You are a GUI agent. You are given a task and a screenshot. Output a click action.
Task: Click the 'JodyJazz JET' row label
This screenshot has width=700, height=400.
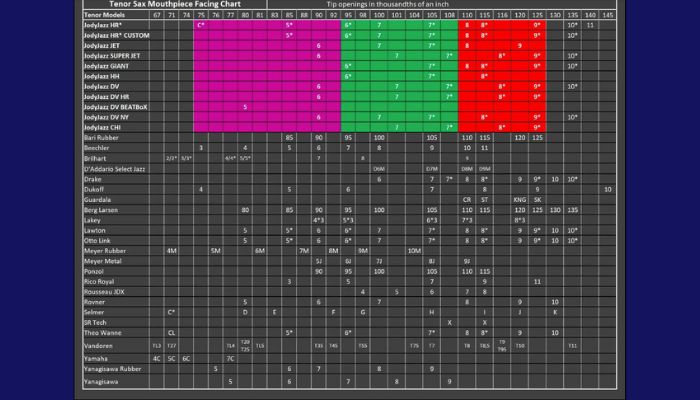102,46
